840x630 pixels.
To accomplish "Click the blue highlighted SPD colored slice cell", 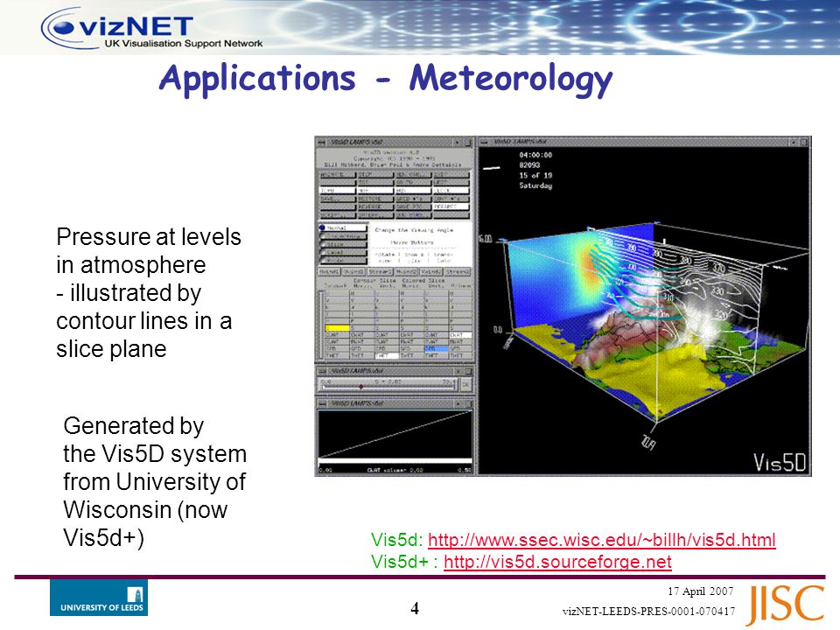I will pyautogui.click(x=436, y=348).
